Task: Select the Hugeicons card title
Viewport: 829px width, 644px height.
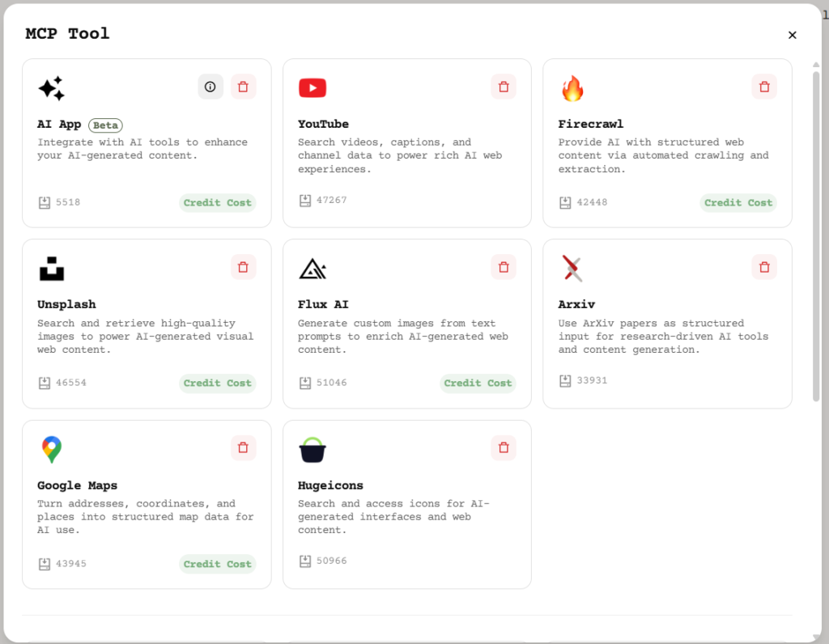Action: pyautogui.click(x=330, y=485)
